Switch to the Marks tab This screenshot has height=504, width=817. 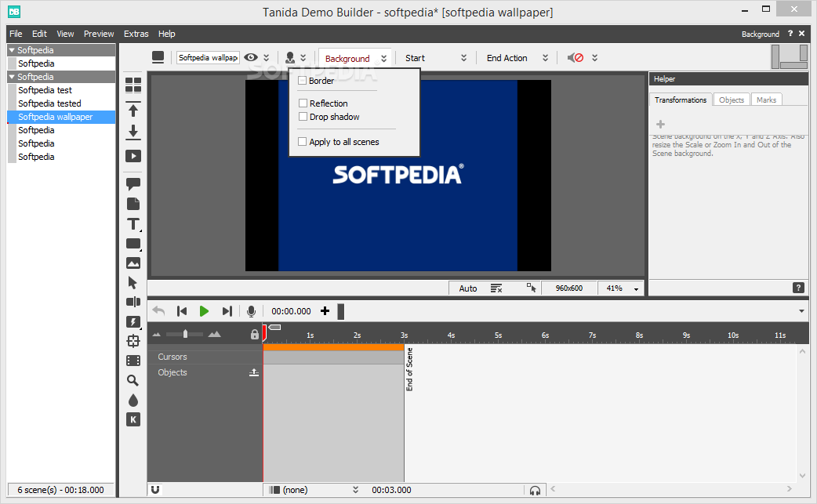click(767, 100)
